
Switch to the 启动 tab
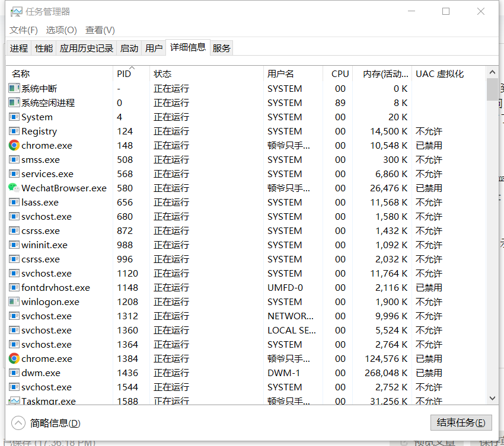[129, 48]
